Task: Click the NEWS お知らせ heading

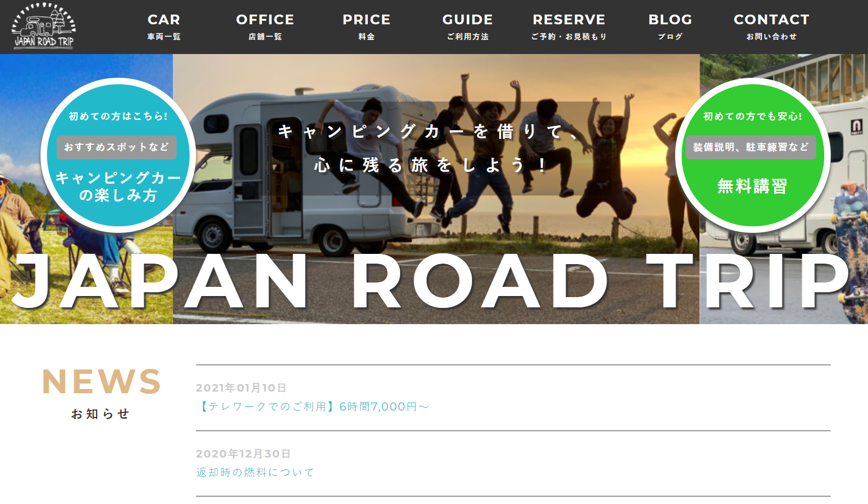Action: coord(102,393)
